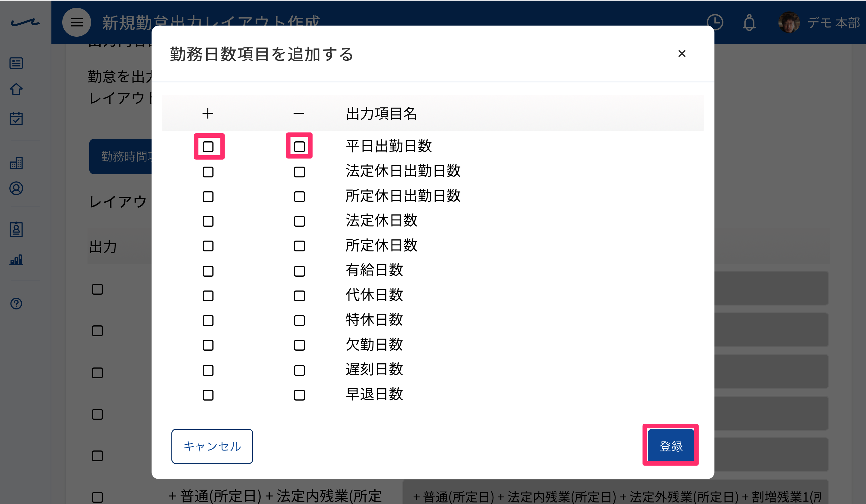
Task: Check plus box for 平日出勤日数
Action: click(x=208, y=147)
